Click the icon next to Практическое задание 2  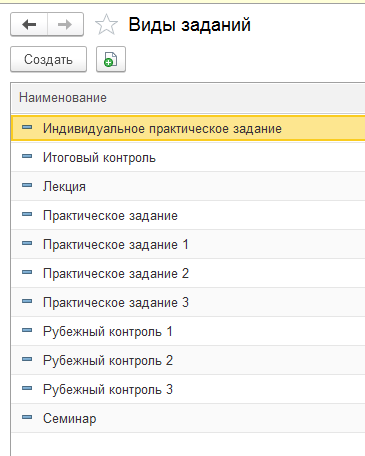[x=27, y=272]
